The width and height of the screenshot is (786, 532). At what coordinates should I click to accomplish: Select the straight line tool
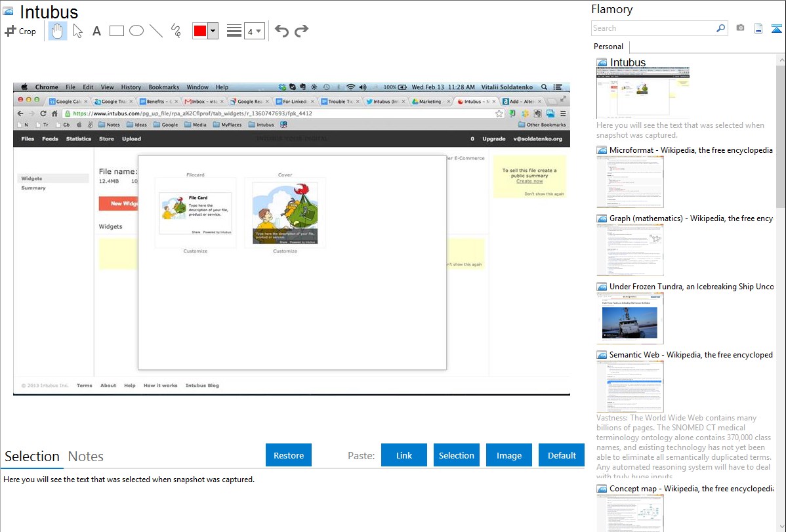(156, 31)
